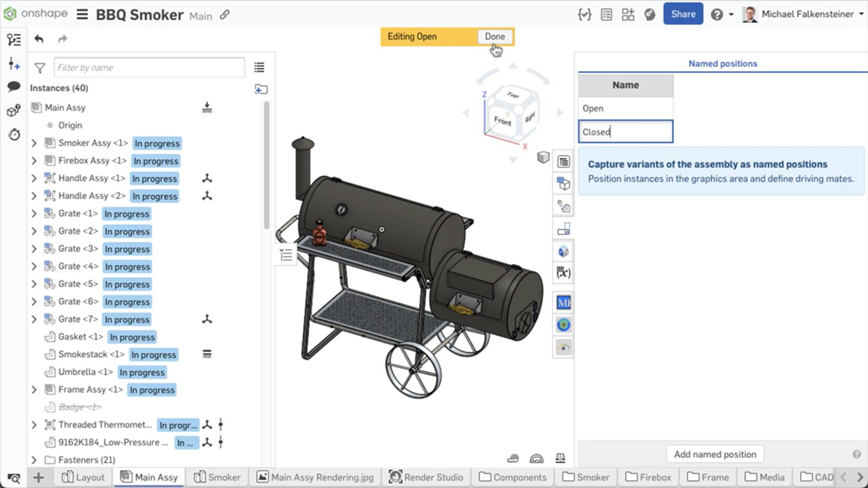Screen dimensions: 868x488
Task: Click the view cube Front face
Action: coord(502,120)
